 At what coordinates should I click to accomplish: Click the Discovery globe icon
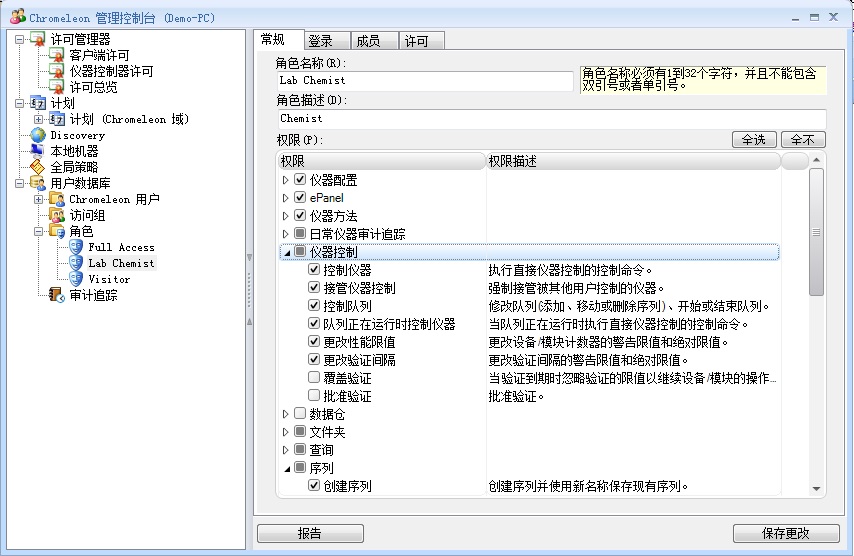(38, 135)
